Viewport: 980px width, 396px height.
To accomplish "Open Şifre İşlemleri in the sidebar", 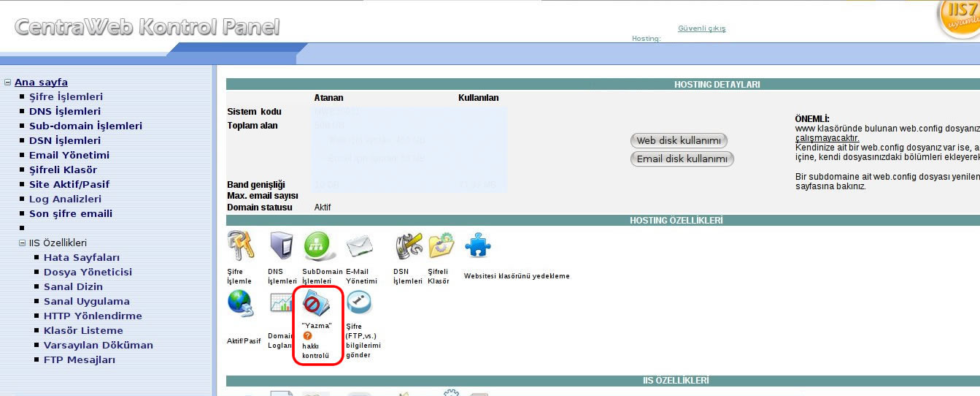I will 66,97.
